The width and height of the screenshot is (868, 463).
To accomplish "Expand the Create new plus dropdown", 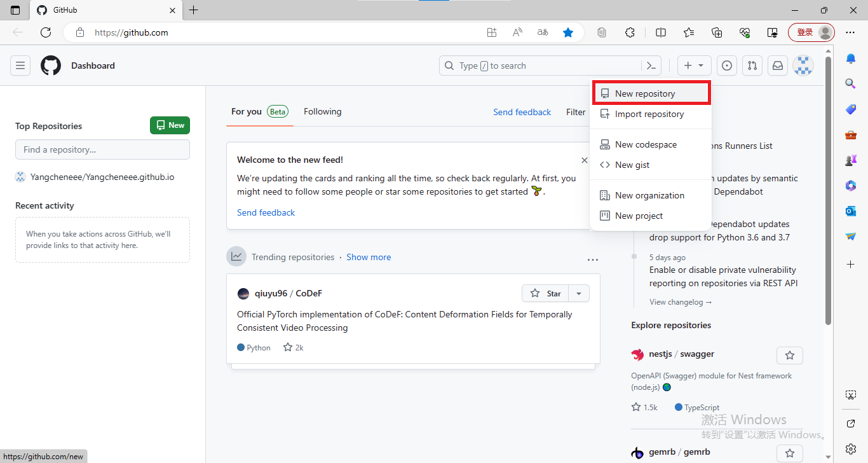I will (x=694, y=66).
